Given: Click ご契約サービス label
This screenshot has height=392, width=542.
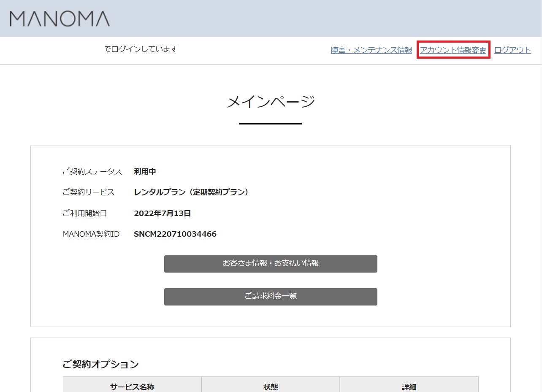Looking at the screenshot, I should pos(88,192).
